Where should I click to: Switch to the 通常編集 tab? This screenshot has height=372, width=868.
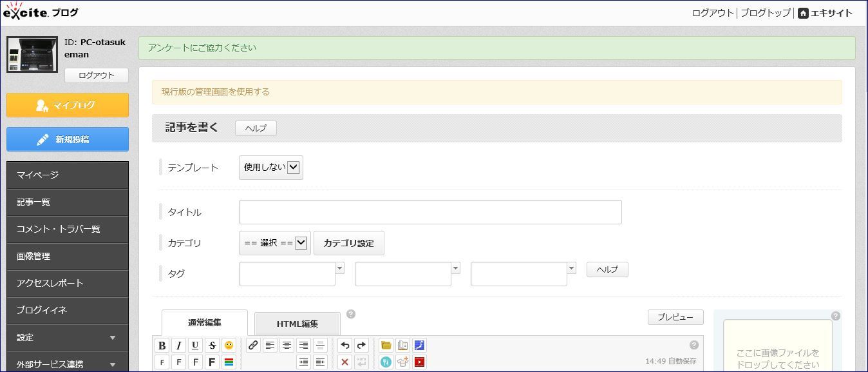click(x=205, y=323)
